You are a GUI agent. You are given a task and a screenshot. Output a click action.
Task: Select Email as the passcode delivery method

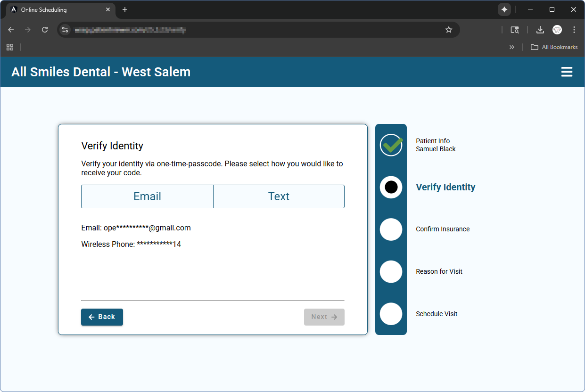147,196
